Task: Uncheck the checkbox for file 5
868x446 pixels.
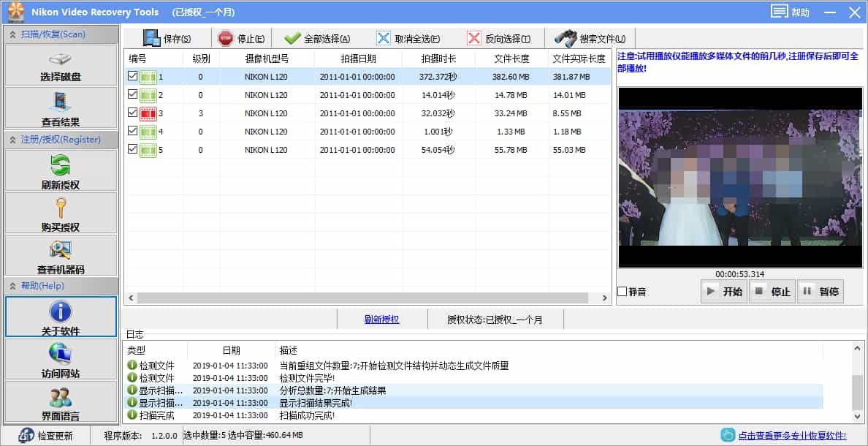Action: click(132, 149)
